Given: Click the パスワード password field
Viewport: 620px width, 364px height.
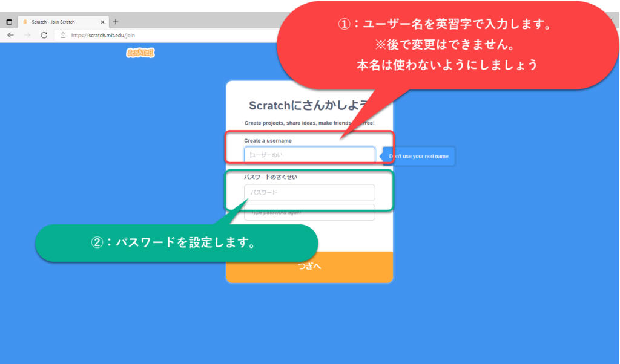Looking at the screenshot, I should (309, 192).
